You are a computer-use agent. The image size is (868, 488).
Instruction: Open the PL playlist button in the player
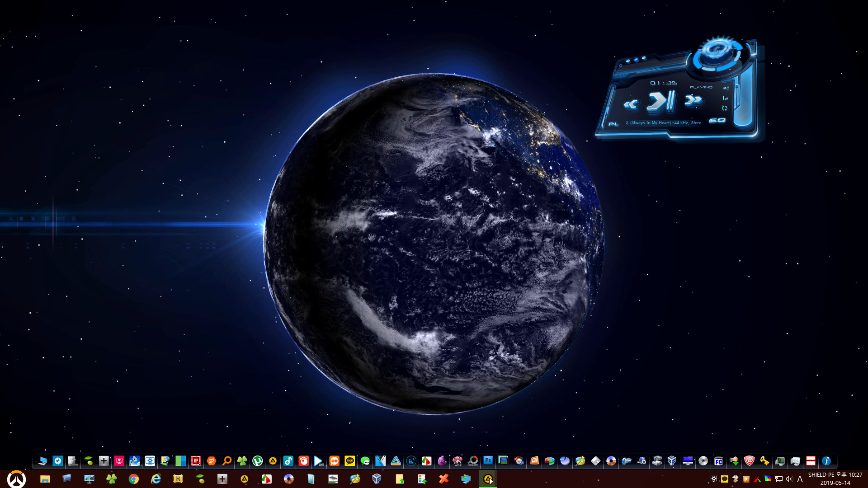click(x=613, y=124)
